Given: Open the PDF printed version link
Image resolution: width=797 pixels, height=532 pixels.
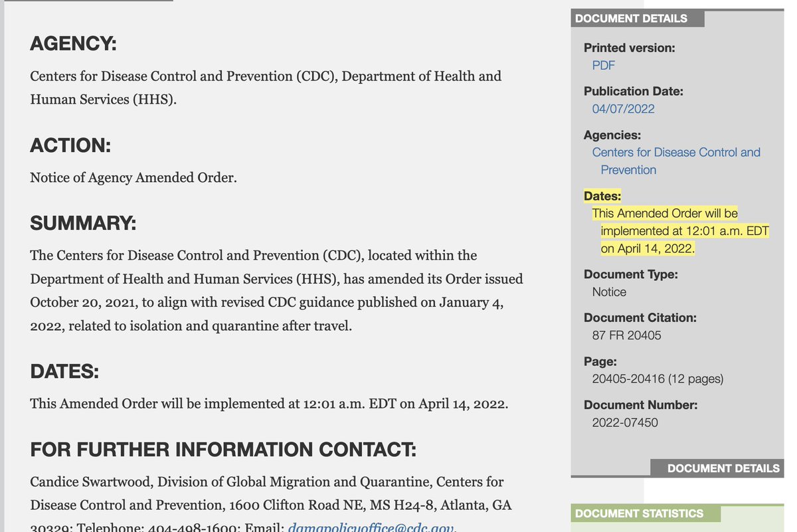Looking at the screenshot, I should click(604, 65).
